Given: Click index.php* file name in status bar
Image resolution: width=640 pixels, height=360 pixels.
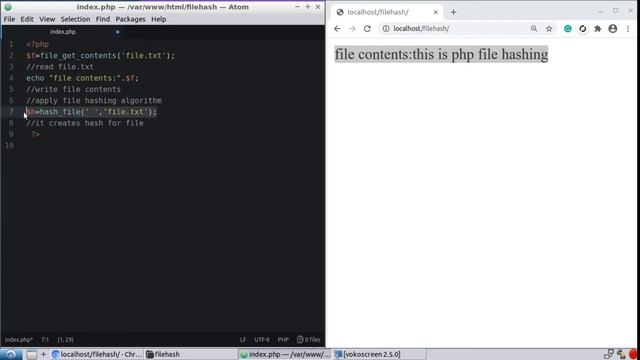Looking at the screenshot, I should point(19,340).
